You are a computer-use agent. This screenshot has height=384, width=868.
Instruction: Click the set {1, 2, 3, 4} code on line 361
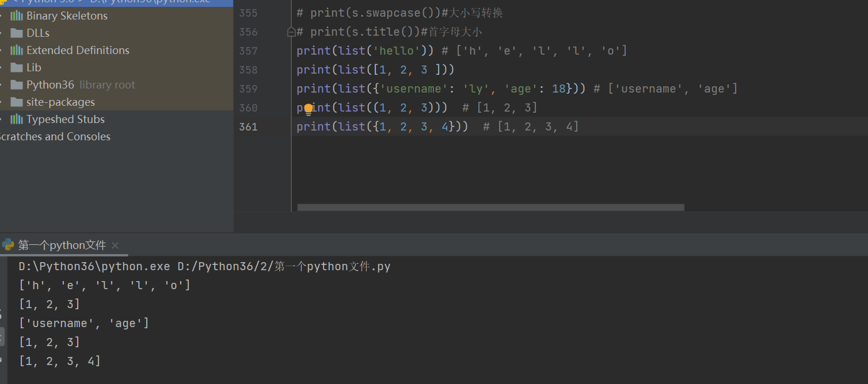click(x=414, y=126)
